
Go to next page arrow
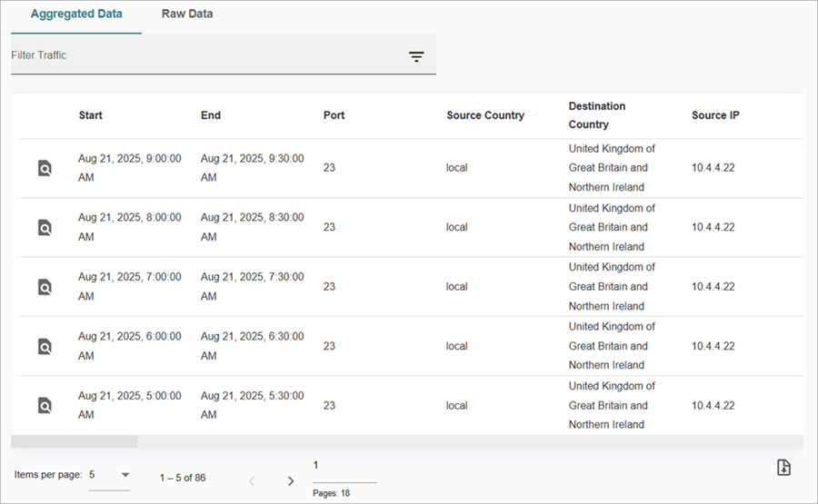pos(291,481)
